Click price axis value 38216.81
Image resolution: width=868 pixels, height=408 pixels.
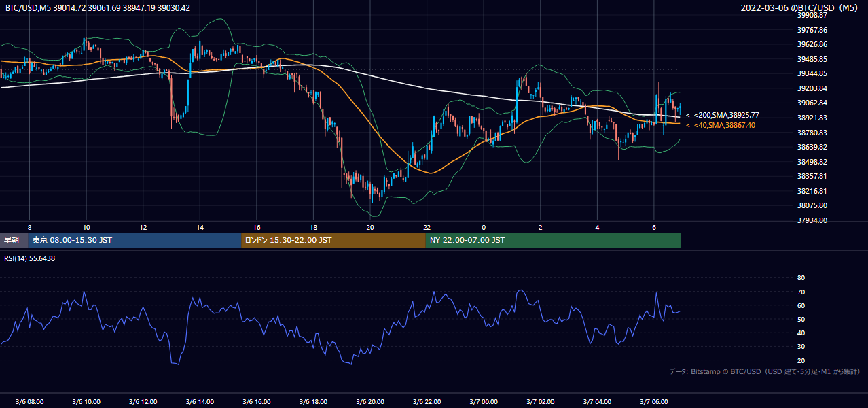click(x=813, y=191)
